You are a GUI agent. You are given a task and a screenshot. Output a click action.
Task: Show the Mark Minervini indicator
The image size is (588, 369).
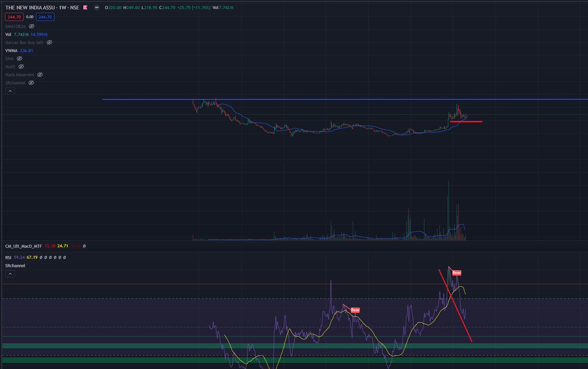coord(40,74)
